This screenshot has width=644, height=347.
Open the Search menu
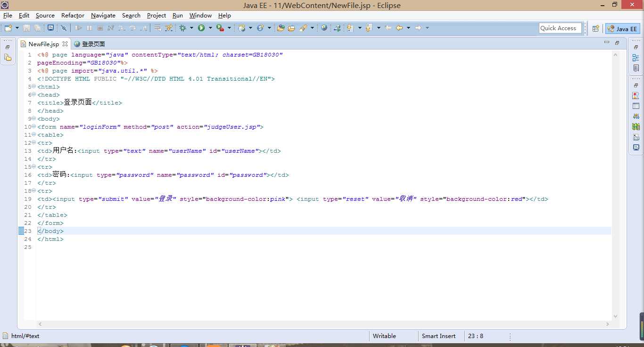(x=131, y=16)
